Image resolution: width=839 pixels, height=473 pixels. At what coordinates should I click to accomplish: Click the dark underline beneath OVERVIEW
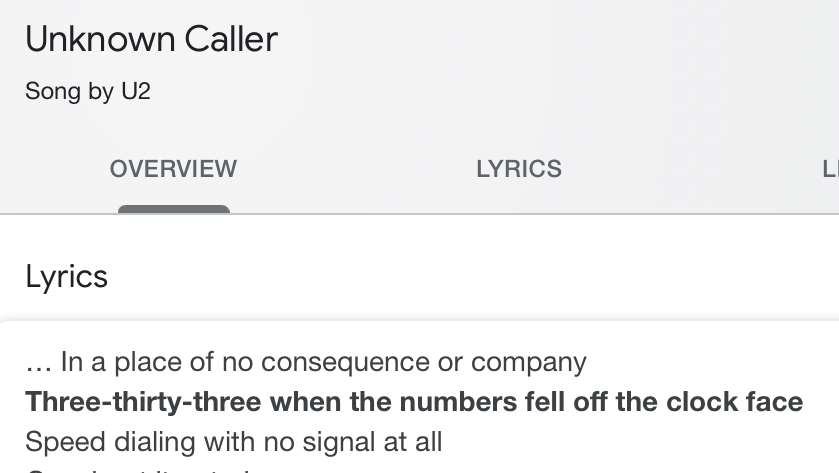click(x=174, y=209)
